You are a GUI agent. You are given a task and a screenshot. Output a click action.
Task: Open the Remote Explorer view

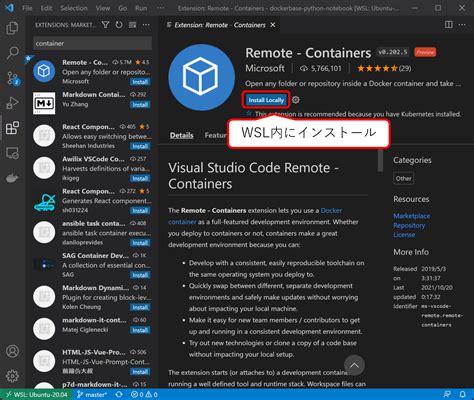12,153
